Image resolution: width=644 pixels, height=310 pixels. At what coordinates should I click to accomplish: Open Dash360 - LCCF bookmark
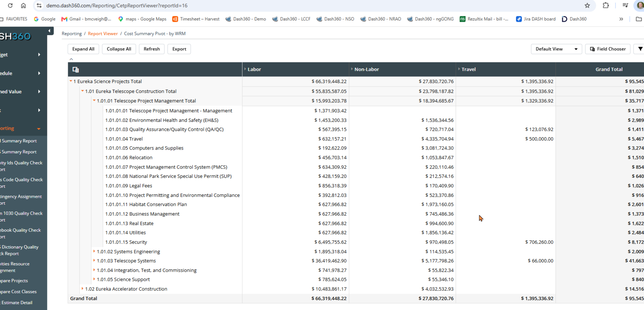click(291, 19)
